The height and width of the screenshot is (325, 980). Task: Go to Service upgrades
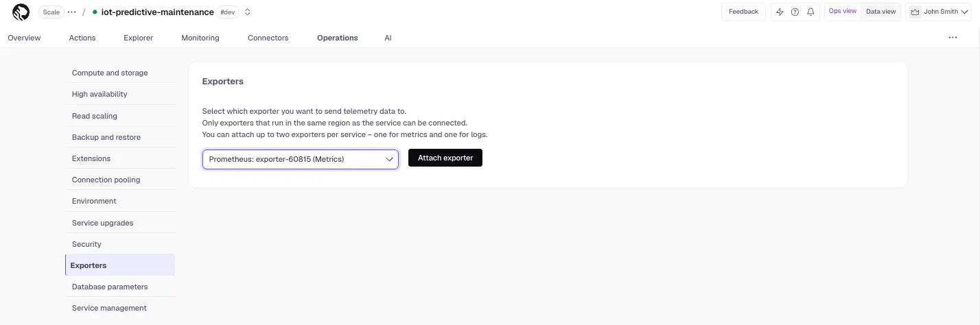(x=120, y=223)
